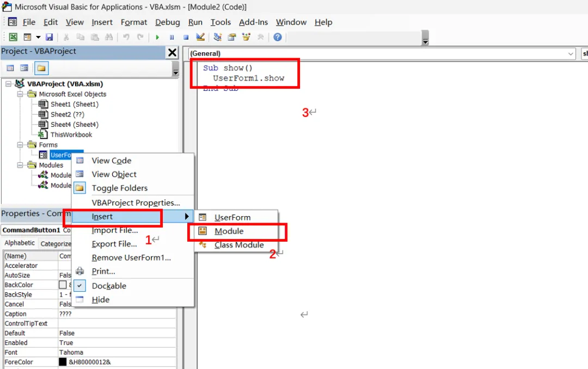The height and width of the screenshot is (369, 588).
Task: Click View Object icon in Project pane
Action: (x=24, y=68)
